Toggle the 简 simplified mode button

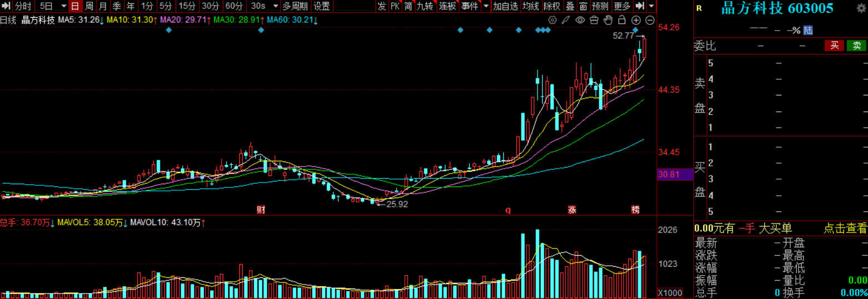pos(408,6)
